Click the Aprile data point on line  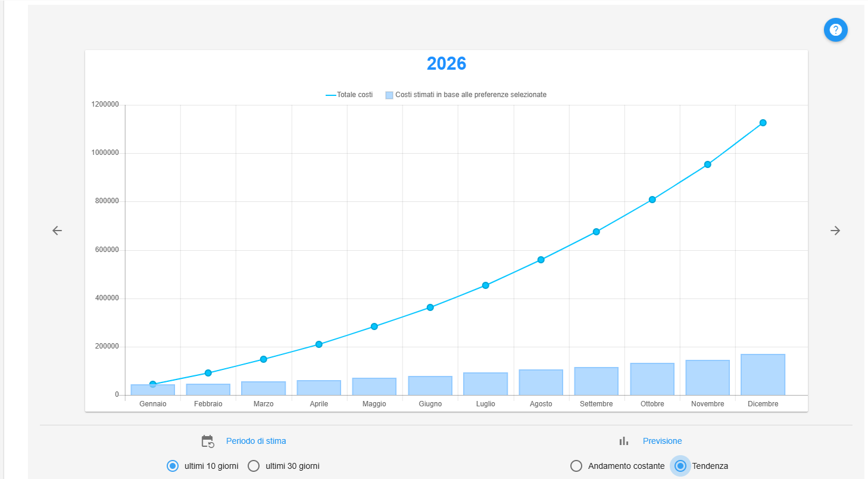(319, 344)
